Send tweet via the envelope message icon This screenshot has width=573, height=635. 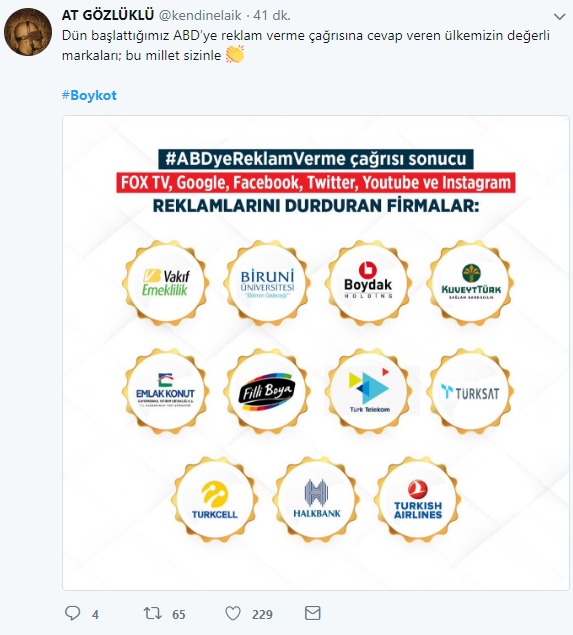pos(312,613)
